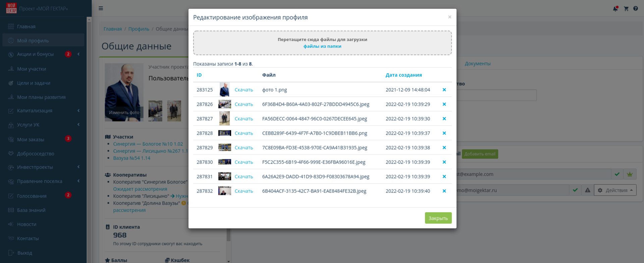
Task: Expand Правление поселка submenu
Action: pos(78,181)
